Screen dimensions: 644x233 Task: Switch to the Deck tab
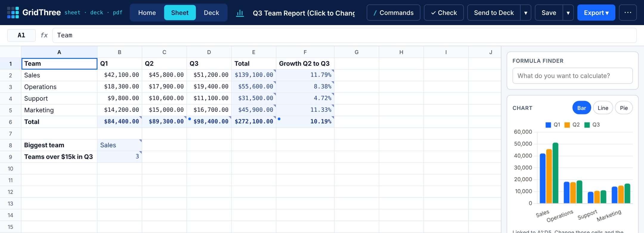click(211, 13)
